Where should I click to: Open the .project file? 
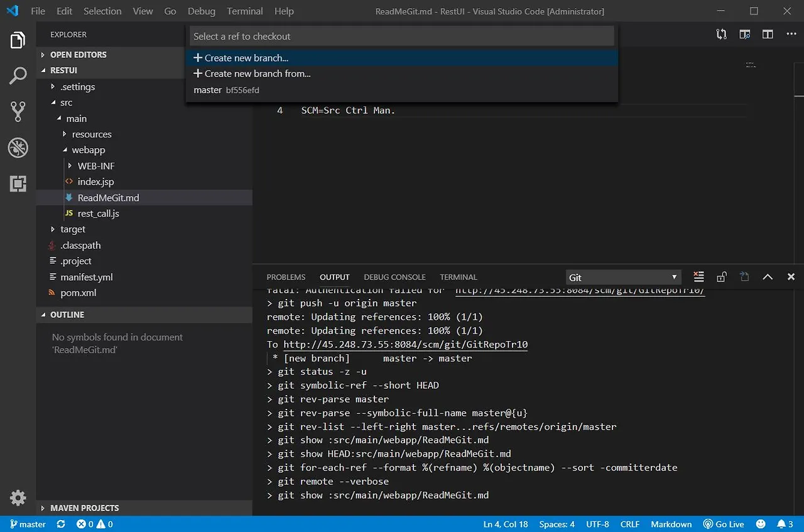click(144, 261)
